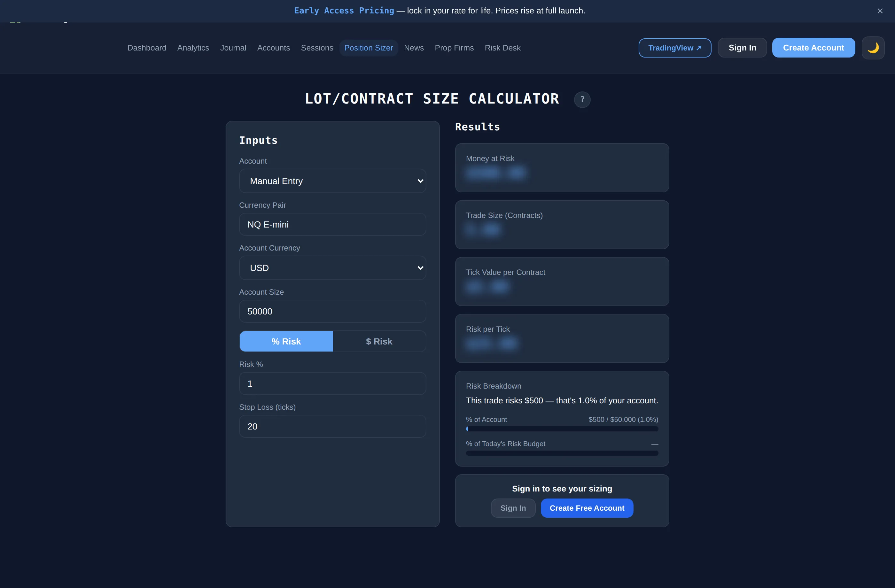Click Create Free Account button
Viewport: 895px width, 588px height.
click(x=587, y=508)
